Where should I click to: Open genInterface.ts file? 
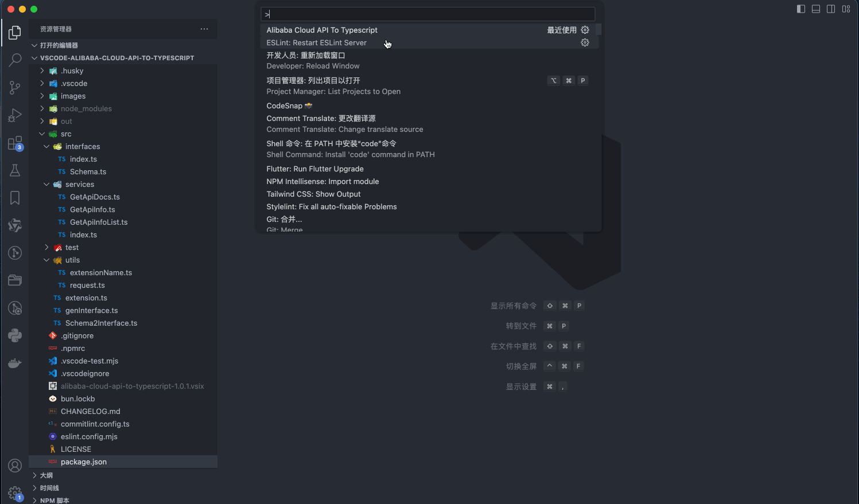point(123,310)
